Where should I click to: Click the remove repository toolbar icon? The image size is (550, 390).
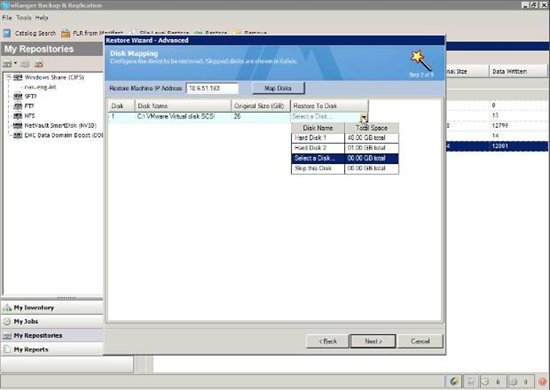tap(39, 64)
